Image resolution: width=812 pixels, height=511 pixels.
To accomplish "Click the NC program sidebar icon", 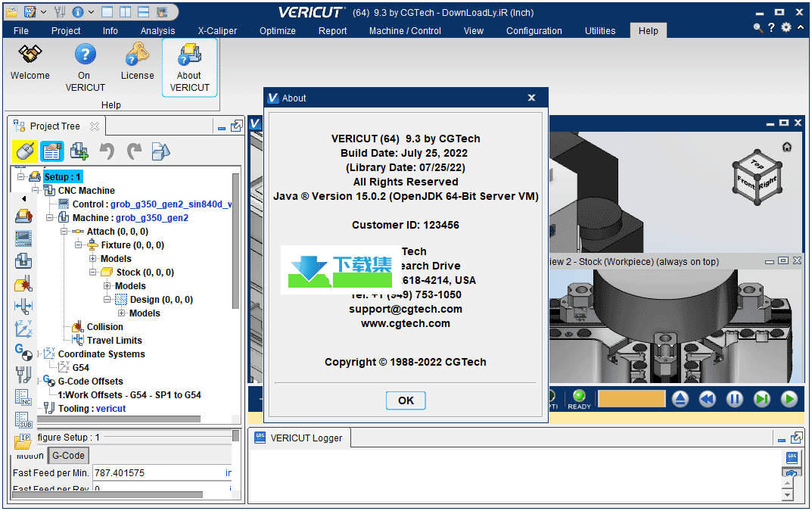I will (x=23, y=397).
